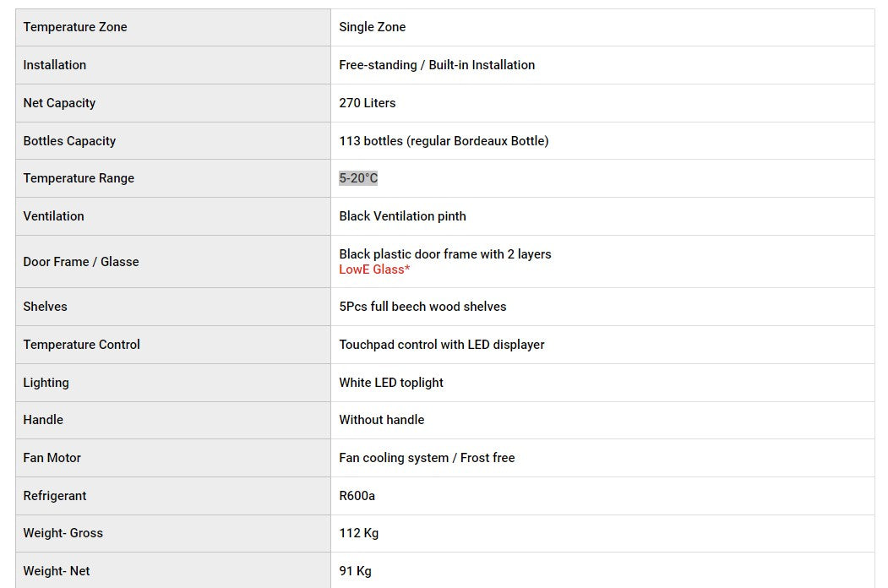Click Free-standing / Built-in Installation text

437,64
